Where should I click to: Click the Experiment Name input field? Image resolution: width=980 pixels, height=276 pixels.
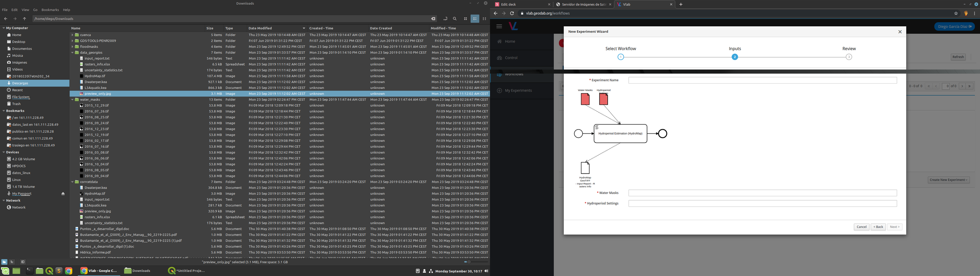(x=762, y=80)
